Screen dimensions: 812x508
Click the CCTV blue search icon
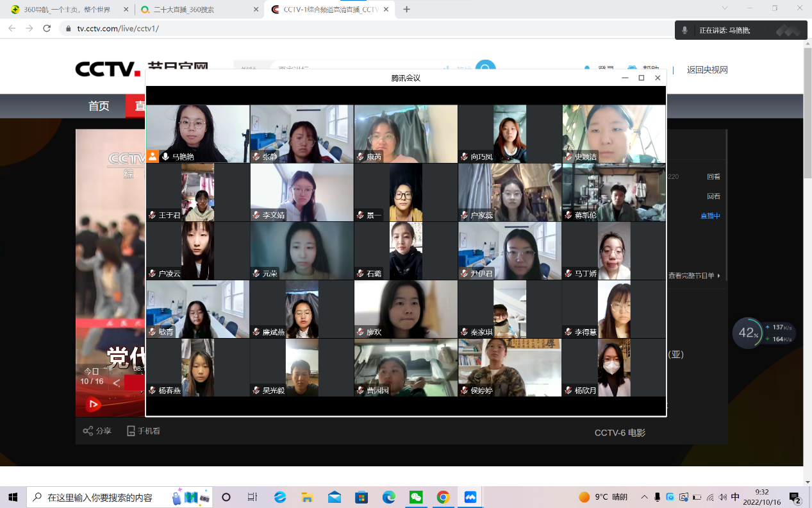click(x=485, y=69)
